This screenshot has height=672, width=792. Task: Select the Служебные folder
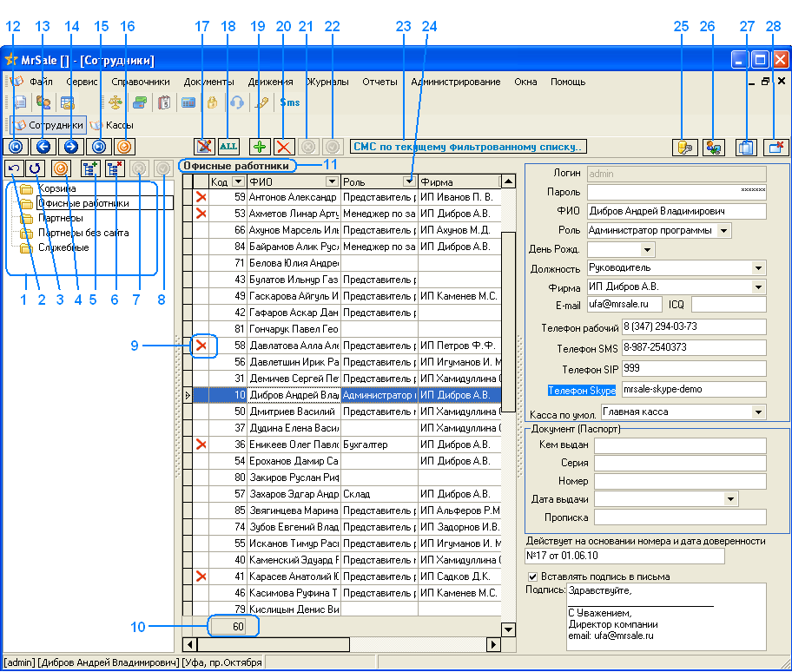coord(63,247)
